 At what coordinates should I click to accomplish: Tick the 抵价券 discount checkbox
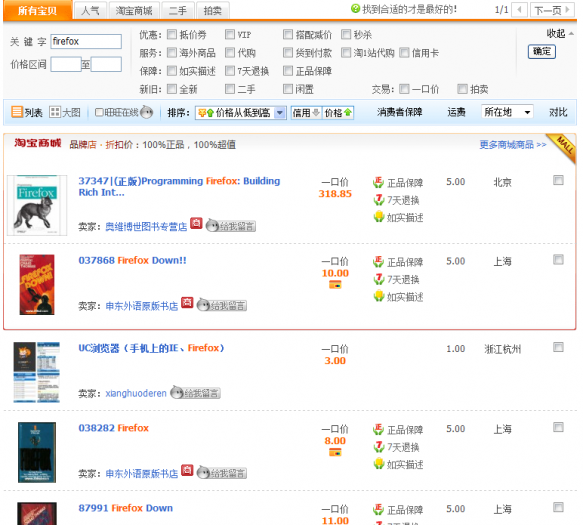(172, 35)
